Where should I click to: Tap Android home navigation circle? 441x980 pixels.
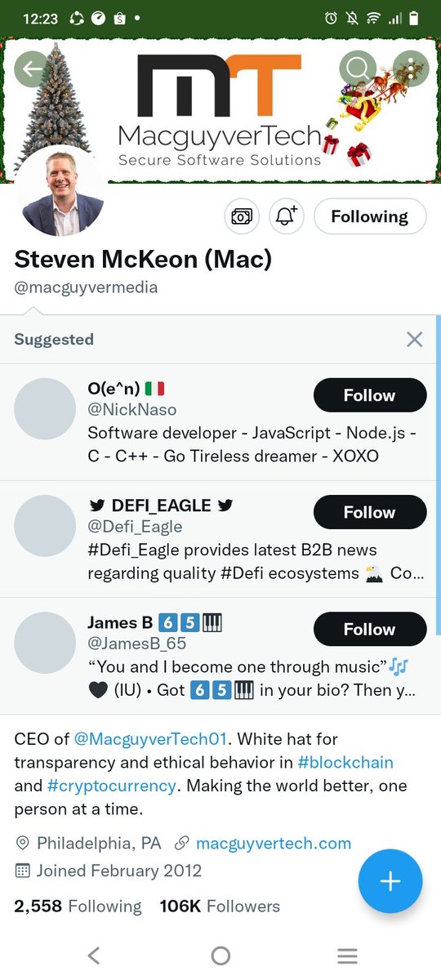coord(220,955)
